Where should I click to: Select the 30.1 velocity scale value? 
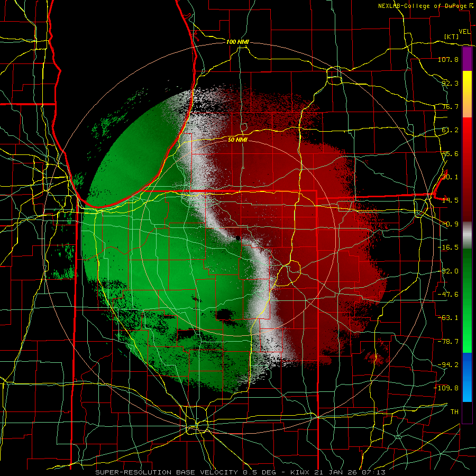click(x=450, y=177)
